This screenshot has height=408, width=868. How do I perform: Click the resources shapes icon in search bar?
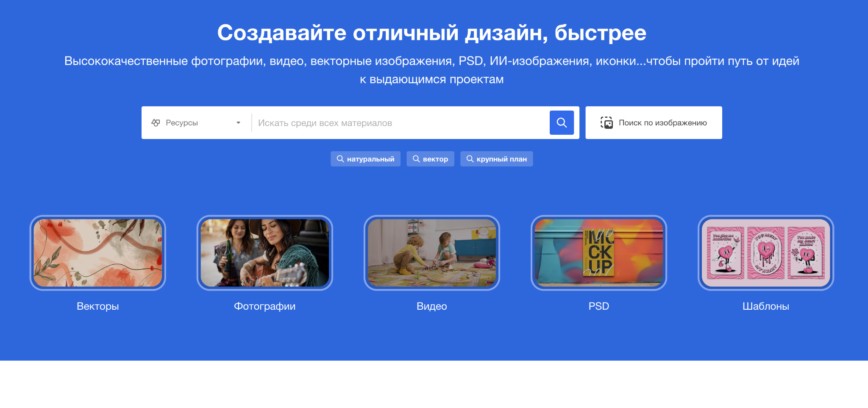coord(156,123)
